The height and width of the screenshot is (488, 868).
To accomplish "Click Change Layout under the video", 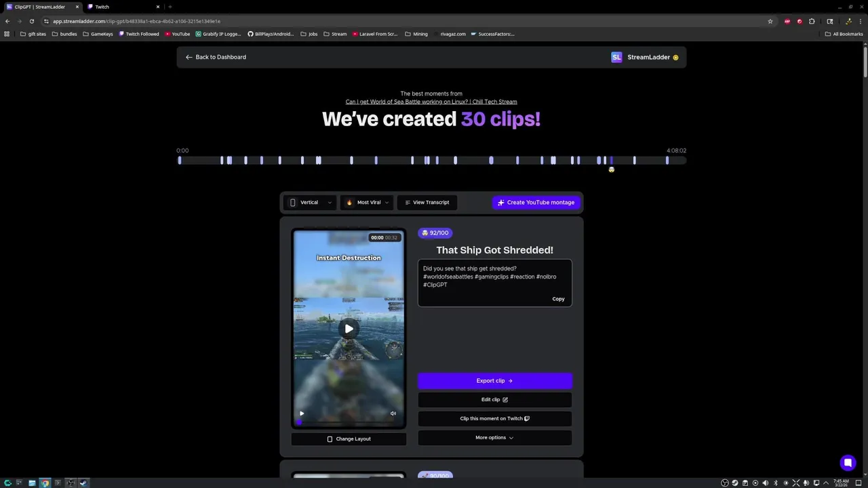I will tap(349, 439).
